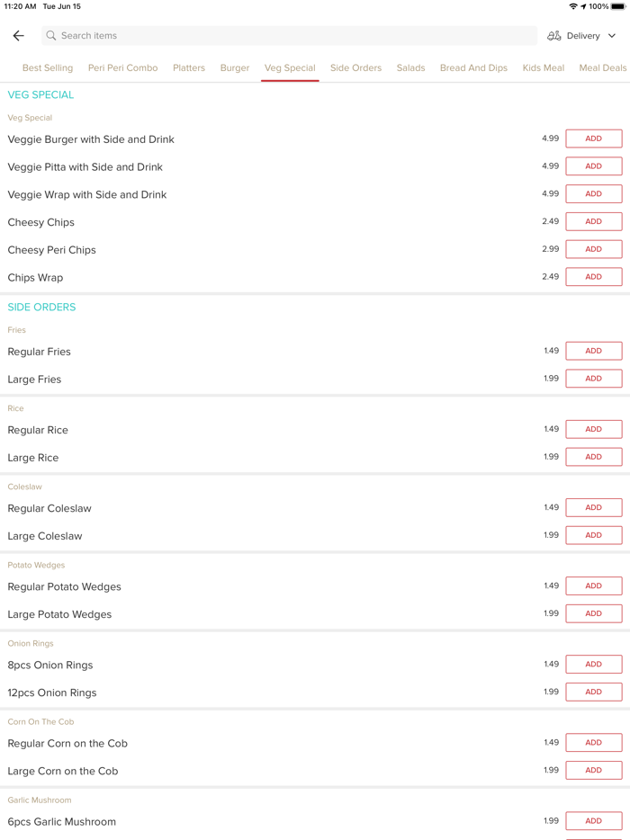The image size is (630, 840).
Task: Add Veggie Burger with Side and Drink
Action: tap(593, 139)
